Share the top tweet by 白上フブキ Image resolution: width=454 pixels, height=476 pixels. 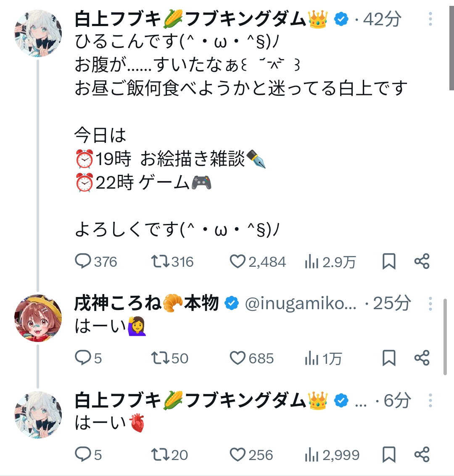tap(422, 262)
